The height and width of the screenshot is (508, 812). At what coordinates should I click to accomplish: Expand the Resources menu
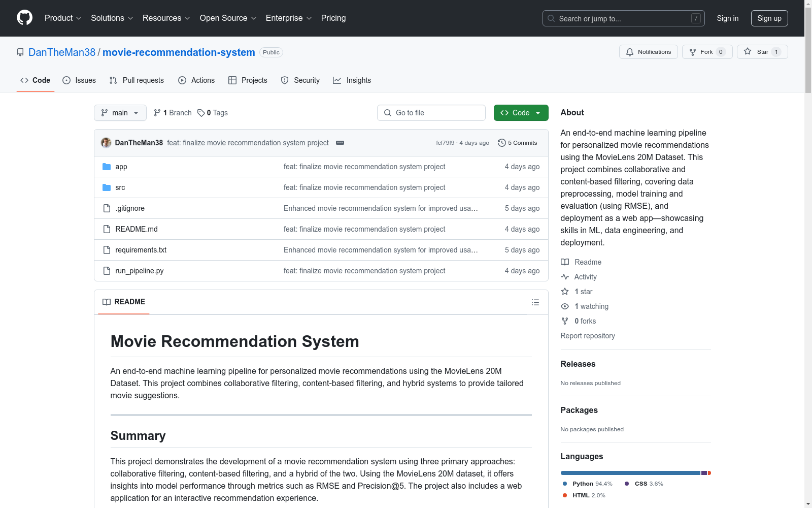(166, 18)
